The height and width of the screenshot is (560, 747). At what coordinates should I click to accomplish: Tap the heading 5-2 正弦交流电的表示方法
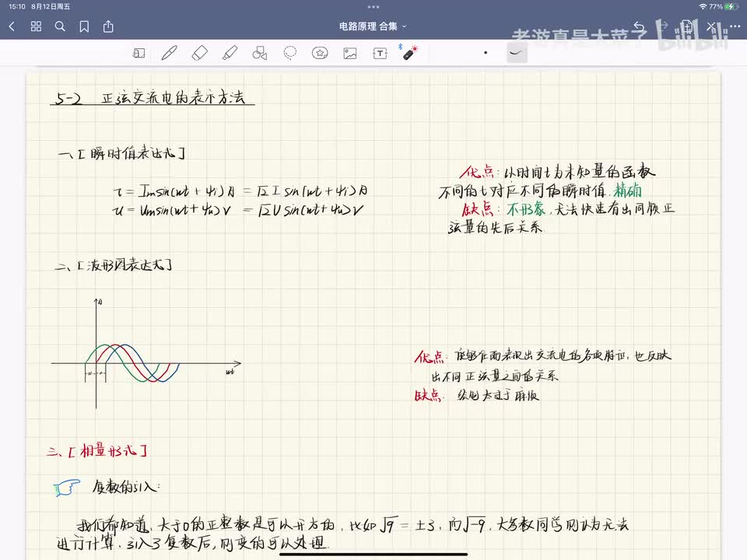[x=152, y=98]
